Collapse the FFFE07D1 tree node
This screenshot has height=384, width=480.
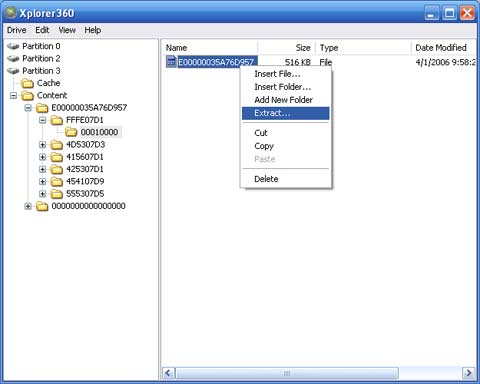point(43,120)
